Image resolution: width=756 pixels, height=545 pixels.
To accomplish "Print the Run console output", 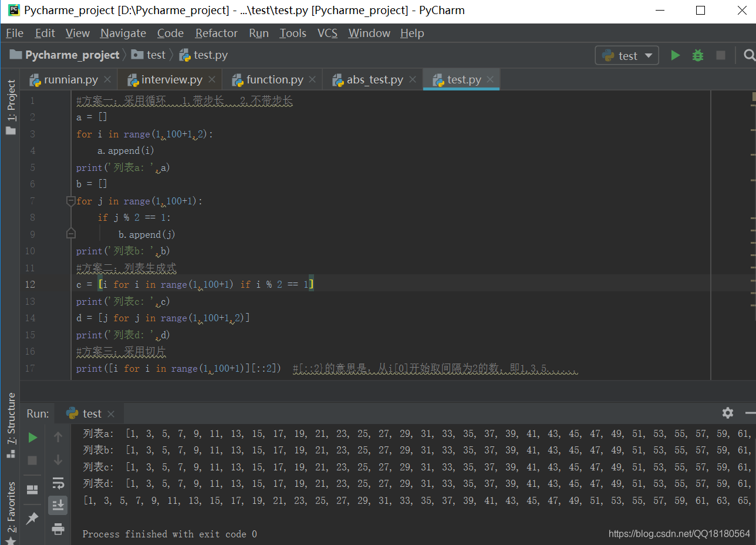I will pyautogui.click(x=58, y=529).
